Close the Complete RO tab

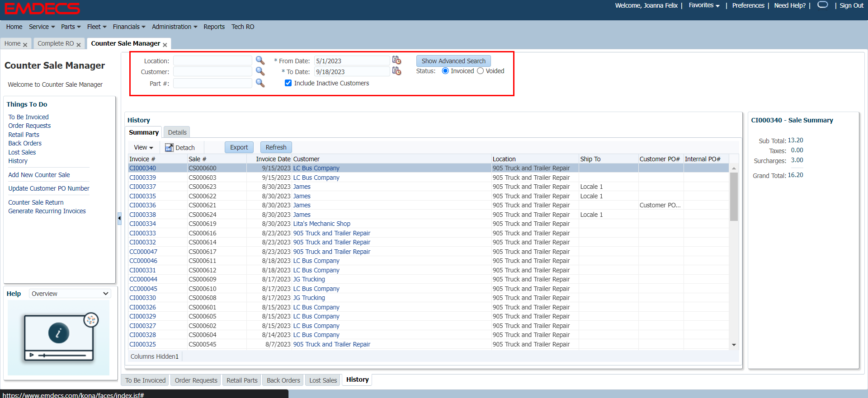(79, 44)
